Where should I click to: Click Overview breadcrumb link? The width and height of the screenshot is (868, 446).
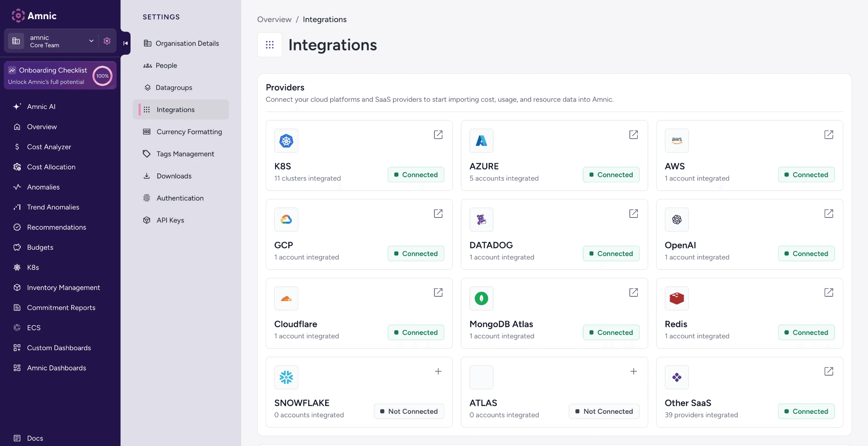click(274, 19)
